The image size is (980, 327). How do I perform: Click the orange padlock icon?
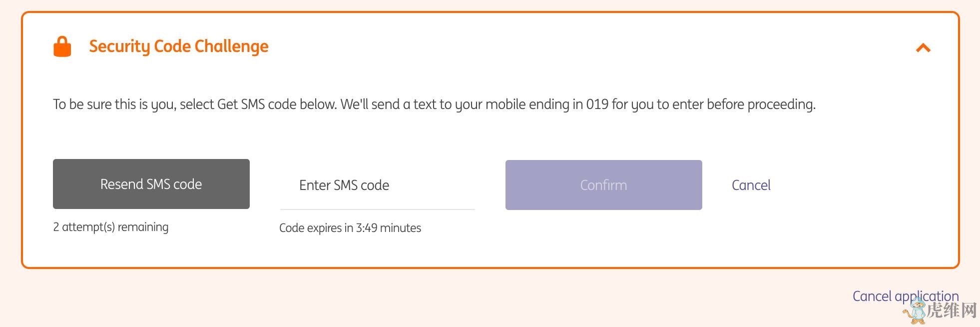coord(62,46)
